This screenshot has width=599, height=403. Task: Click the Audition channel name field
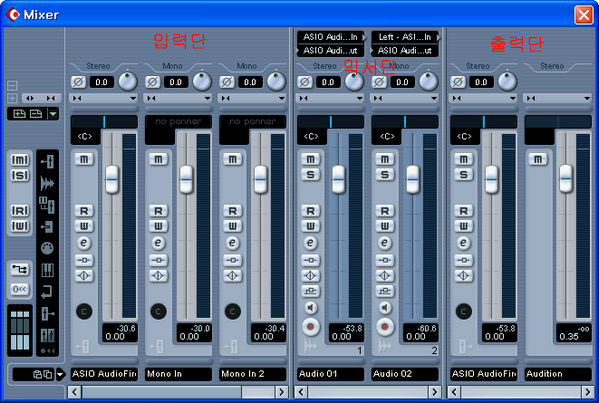click(558, 374)
